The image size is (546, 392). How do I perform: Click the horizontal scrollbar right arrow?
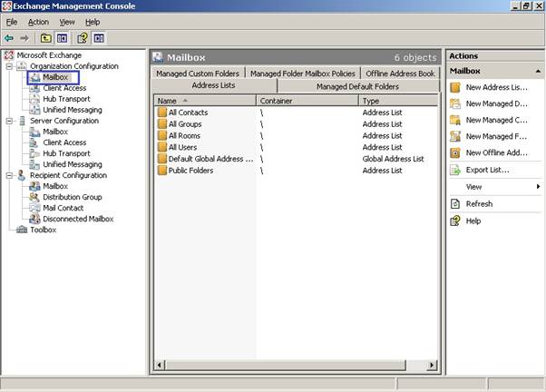click(x=432, y=365)
